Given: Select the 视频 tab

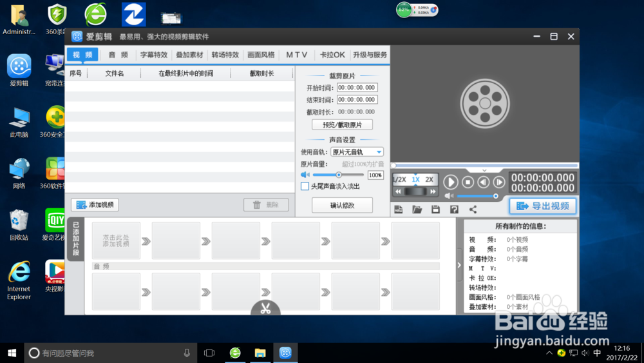Looking at the screenshot, I should pyautogui.click(x=82, y=55).
